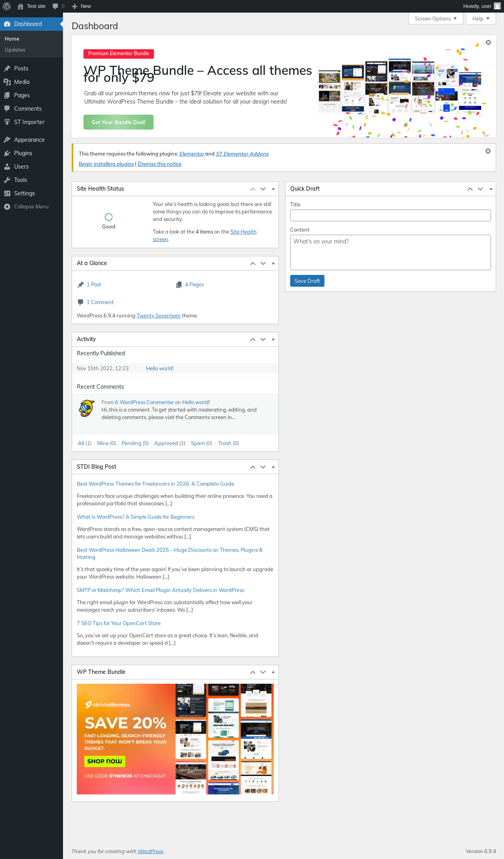Click the Plugins plug icon in sidebar

pos(7,153)
